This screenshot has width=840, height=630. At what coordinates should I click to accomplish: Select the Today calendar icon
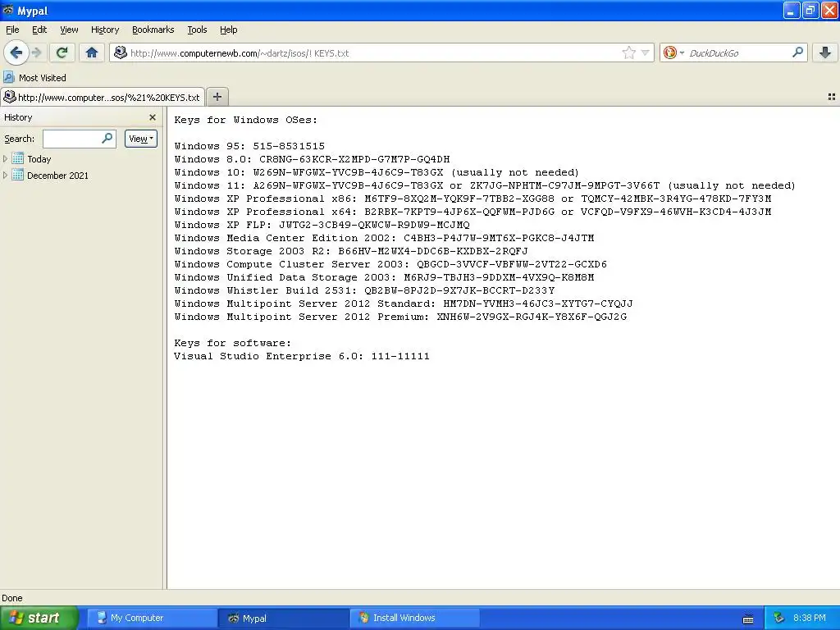[18, 158]
